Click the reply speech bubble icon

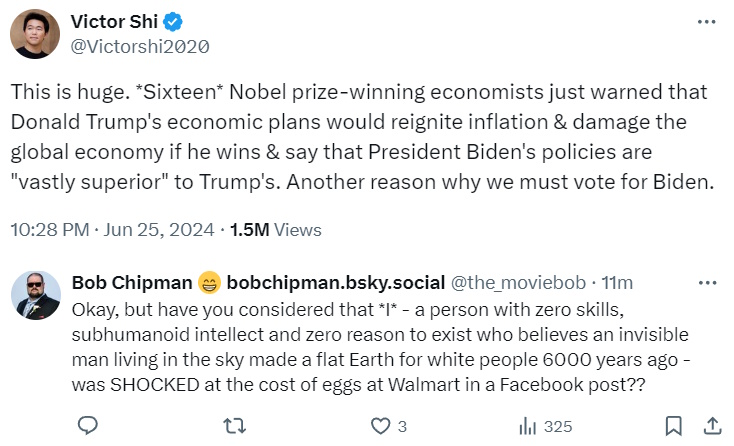pyautogui.click(x=88, y=426)
